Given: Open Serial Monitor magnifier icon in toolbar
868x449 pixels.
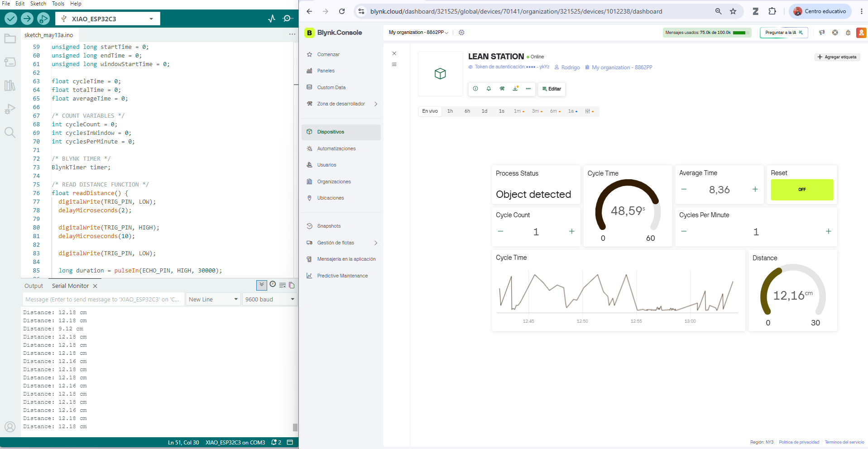Looking at the screenshot, I should click(x=287, y=19).
